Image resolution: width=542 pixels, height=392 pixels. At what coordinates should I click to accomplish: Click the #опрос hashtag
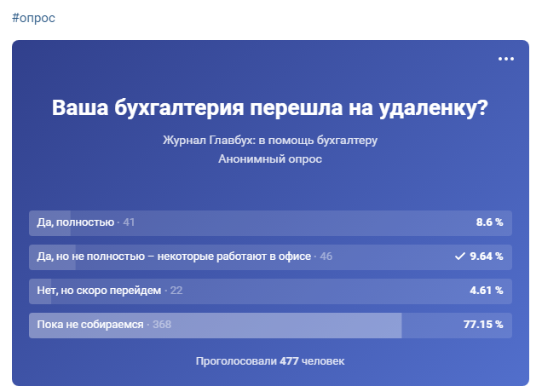(x=34, y=18)
